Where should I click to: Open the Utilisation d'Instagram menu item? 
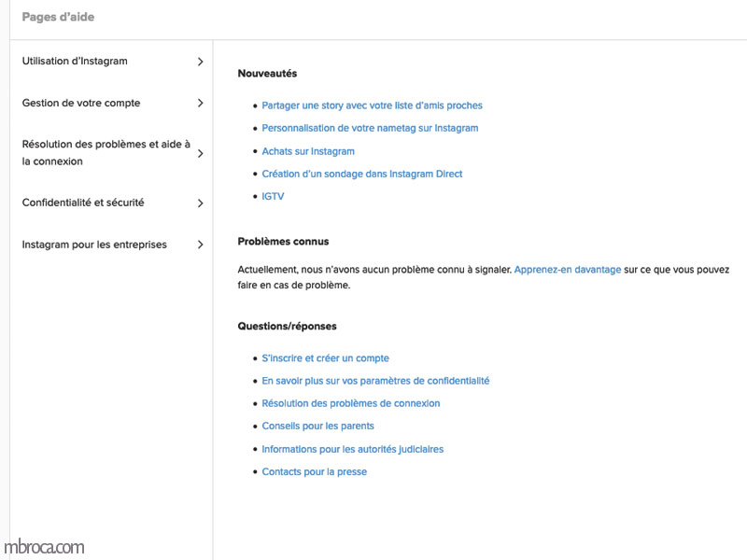click(75, 62)
